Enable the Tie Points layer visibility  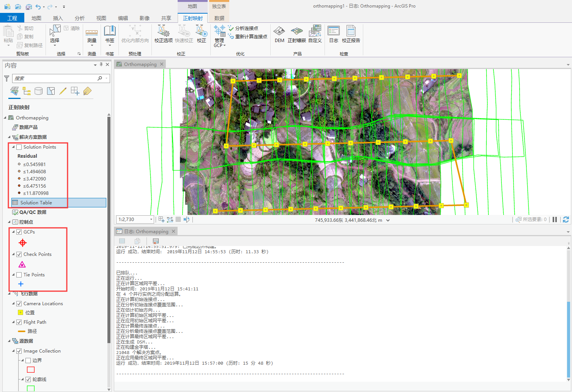click(19, 274)
